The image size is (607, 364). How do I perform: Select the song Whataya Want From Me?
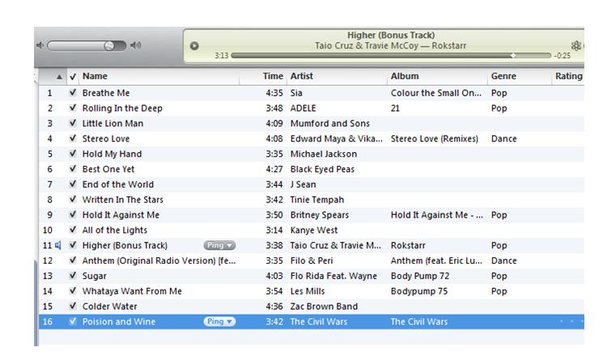[x=132, y=291]
